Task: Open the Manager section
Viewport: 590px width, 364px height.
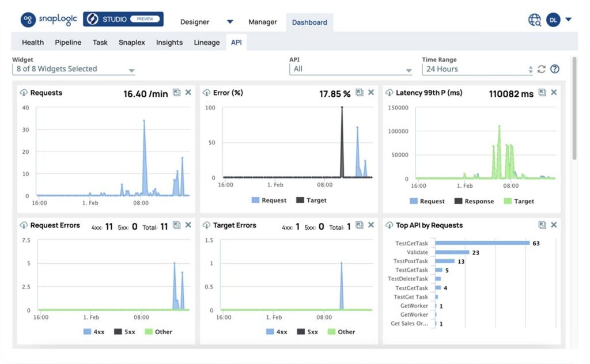Action: (x=263, y=21)
